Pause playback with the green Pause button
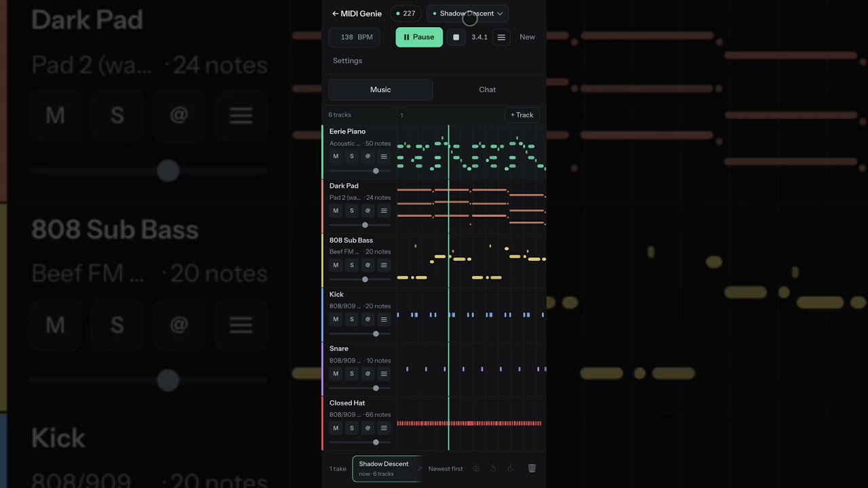This screenshot has width=868, height=488. pyautogui.click(x=419, y=37)
